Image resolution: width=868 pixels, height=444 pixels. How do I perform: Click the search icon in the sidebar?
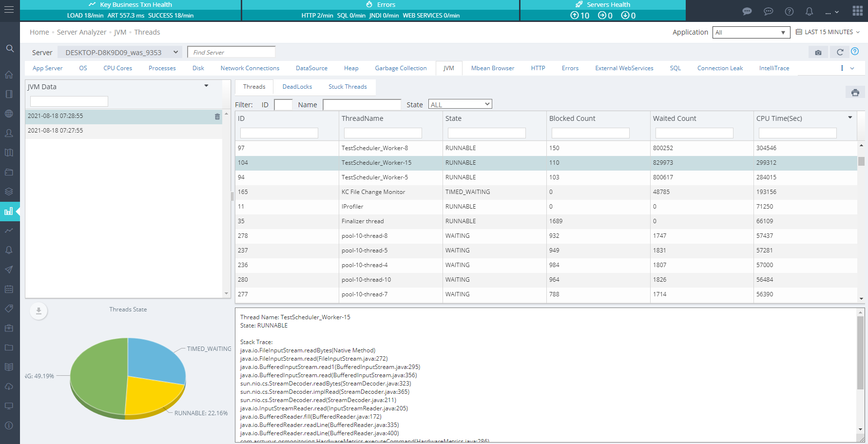pyautogui.click(x=10, y=48)
